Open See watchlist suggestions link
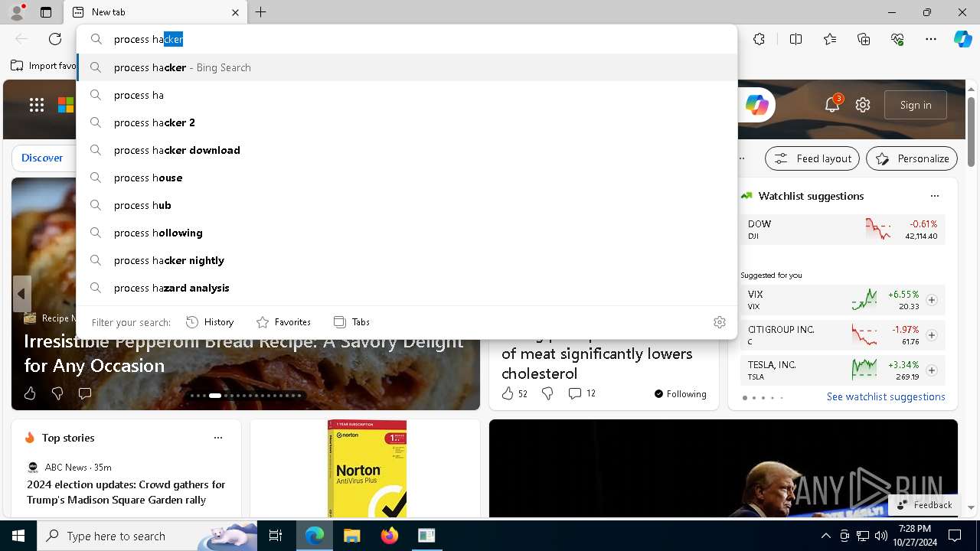The image size is (980, 551). (x=886, y=396)
